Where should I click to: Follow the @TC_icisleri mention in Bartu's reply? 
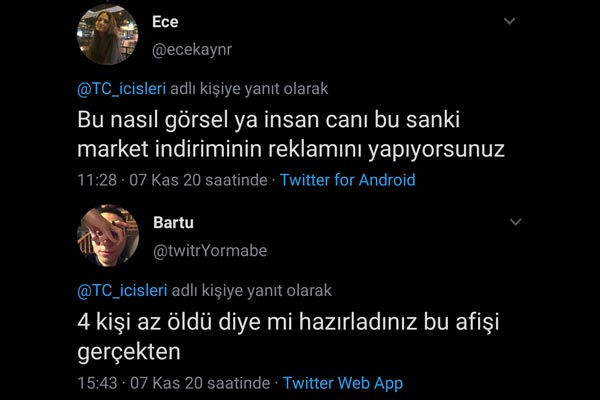coord(122,291)
